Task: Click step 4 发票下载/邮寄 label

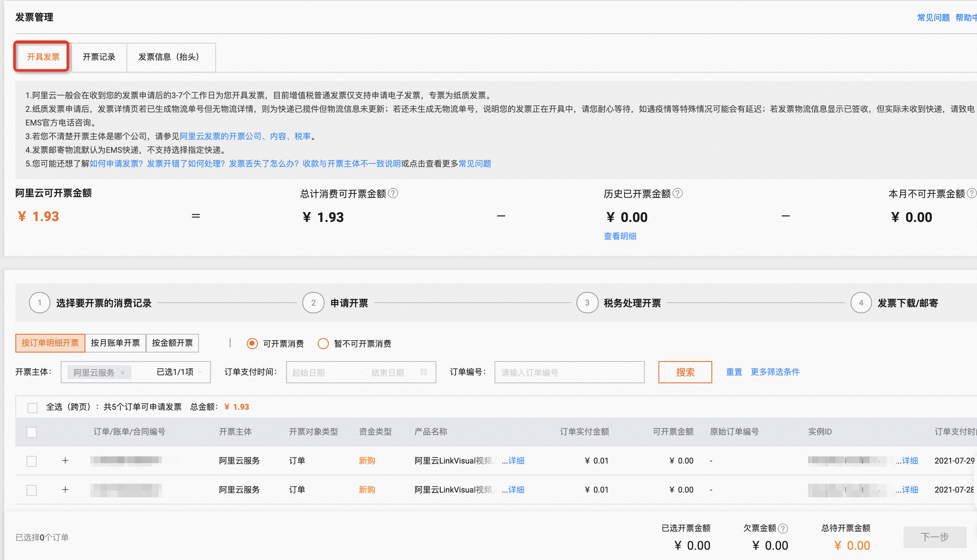Action: (x=908, y=303)
